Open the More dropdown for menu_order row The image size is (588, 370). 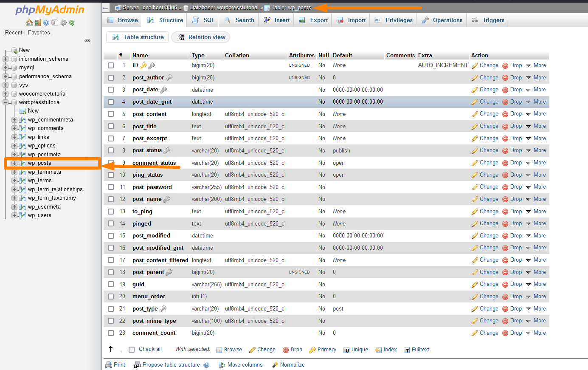tap(536, 297)
